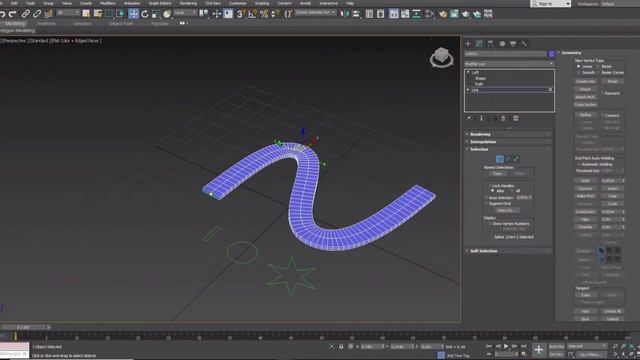640x360 pixels.
Task: Toggle the Percent Snap icon
Action: click(264, 14)
